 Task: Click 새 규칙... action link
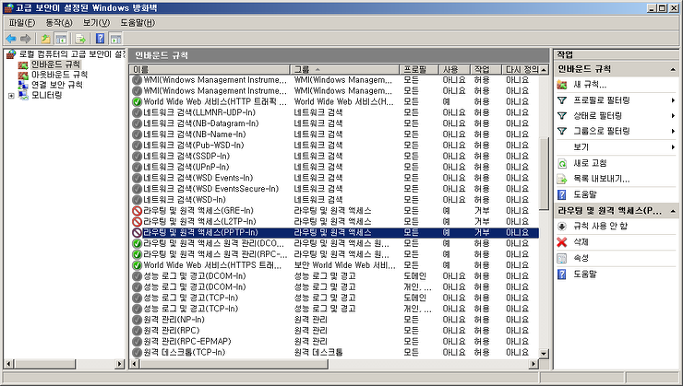click(590, 85)
